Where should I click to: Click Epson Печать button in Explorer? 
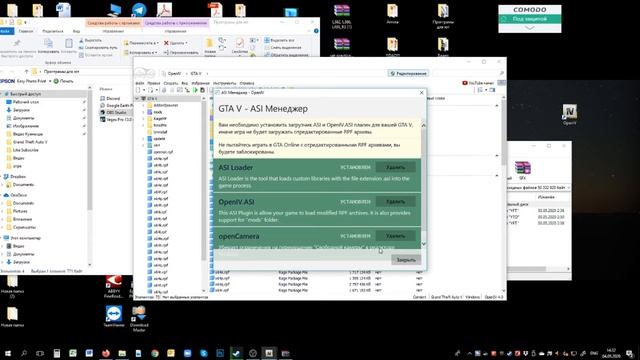pos(64,81)
